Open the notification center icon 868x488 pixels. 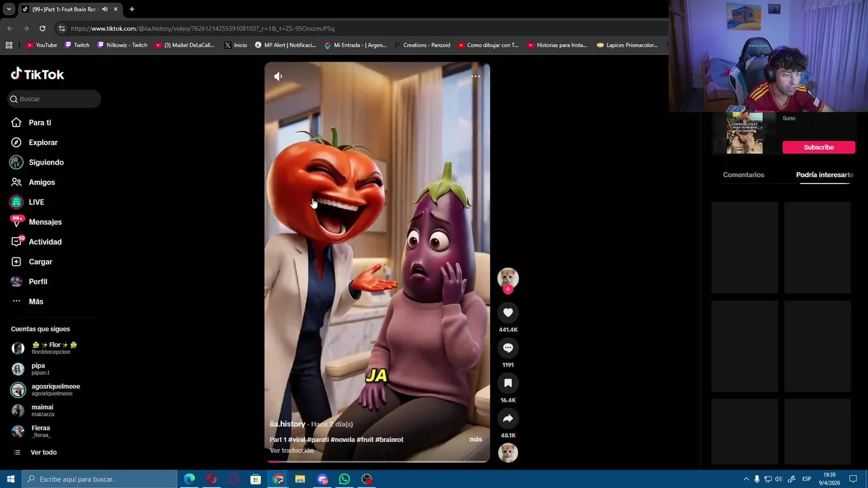(x=853, y=479)
